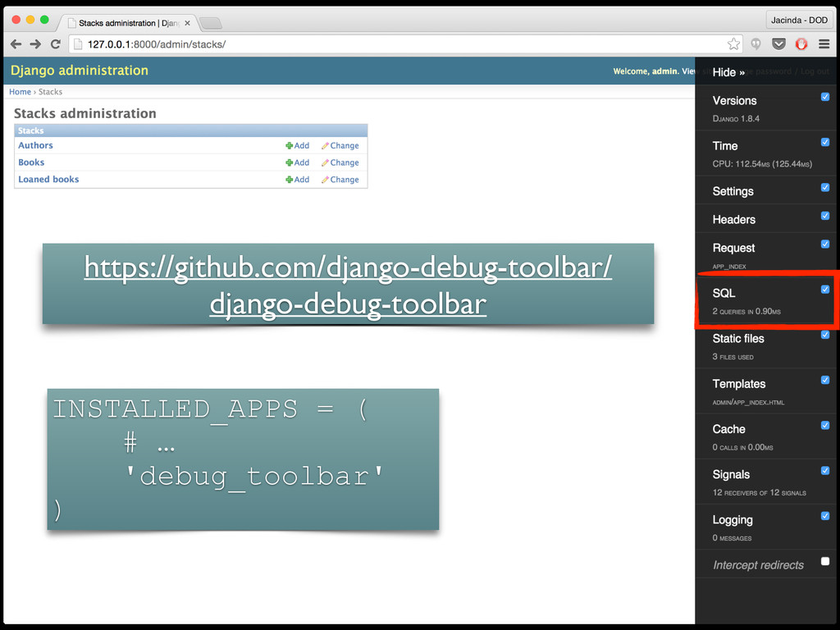Disable the Request panel checkbox

point(825,244)
